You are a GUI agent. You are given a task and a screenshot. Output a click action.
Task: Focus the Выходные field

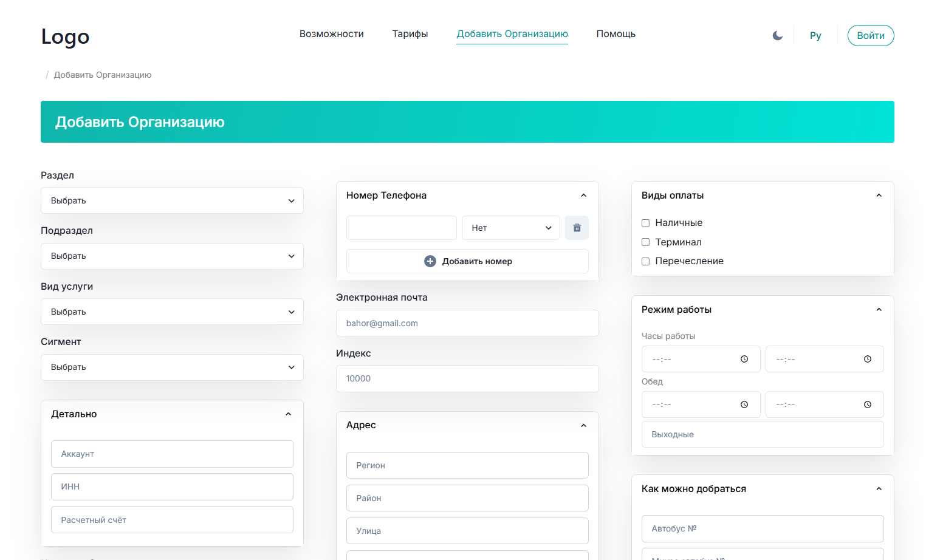pyautogui.click(x=763, y=434)
